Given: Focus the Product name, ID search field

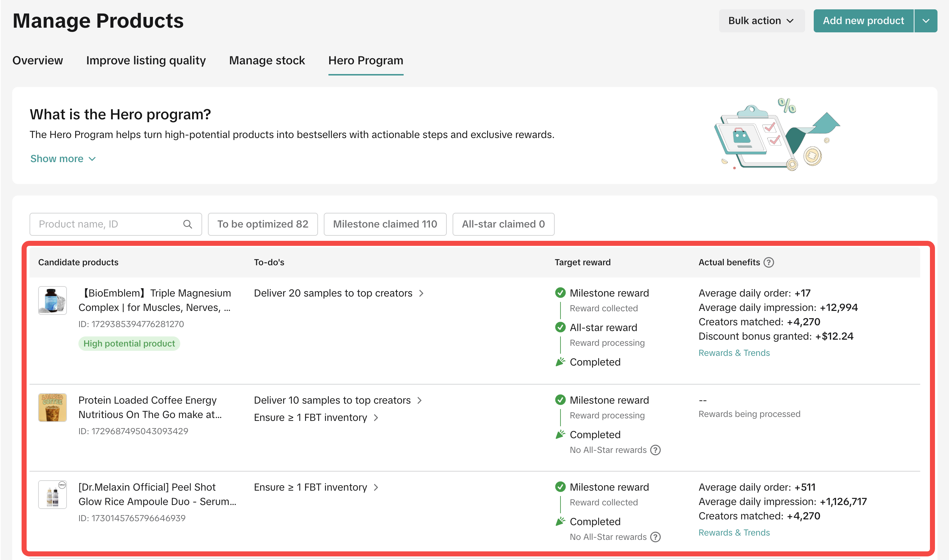Looking at the screenshot, I should [108, 224].
